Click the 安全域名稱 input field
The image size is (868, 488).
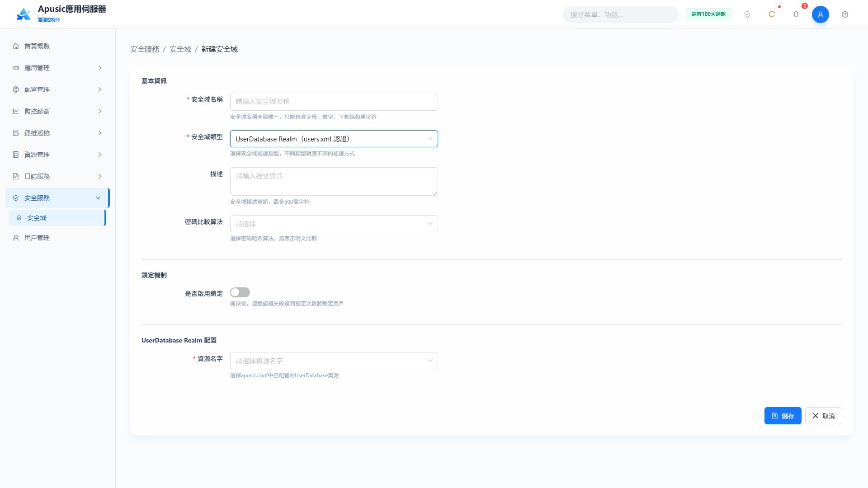coord(334,102)
